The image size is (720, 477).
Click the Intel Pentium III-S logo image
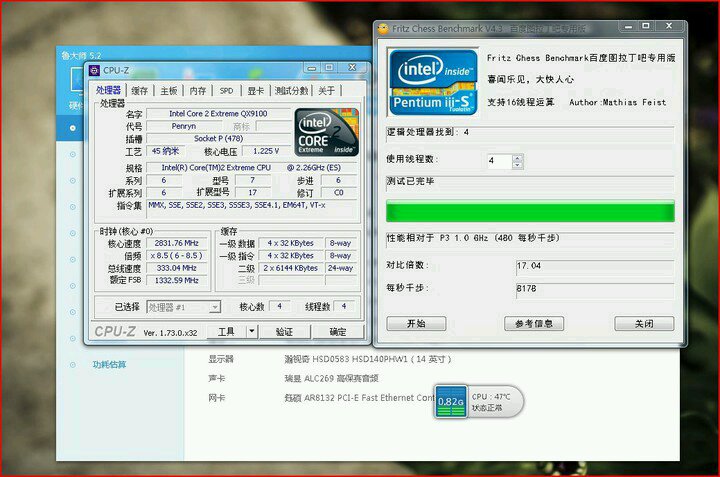[x=433, y=82]
